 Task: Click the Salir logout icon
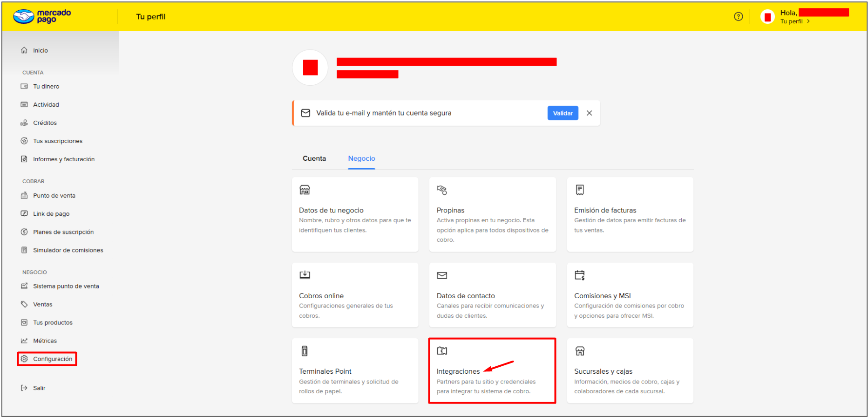coord(24,388)
